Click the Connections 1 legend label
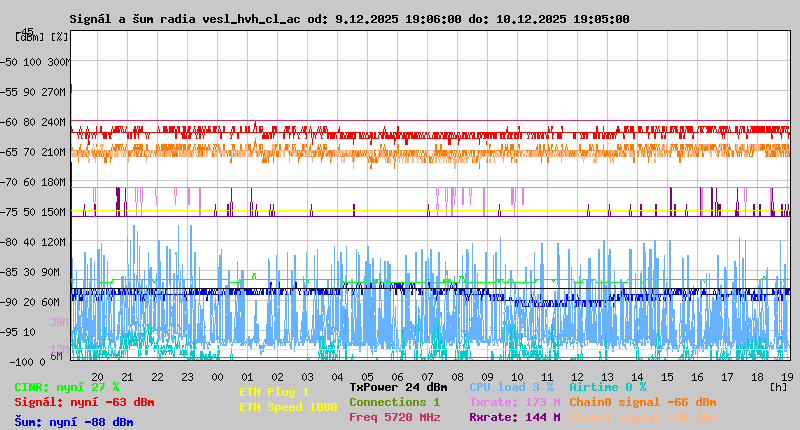 pos(394,402)
